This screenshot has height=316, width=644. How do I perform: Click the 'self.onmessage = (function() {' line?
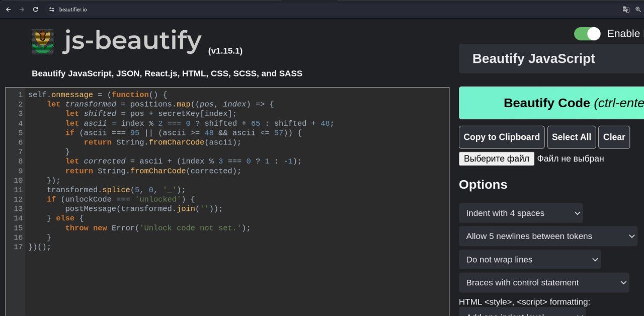(x=98, y=95)
